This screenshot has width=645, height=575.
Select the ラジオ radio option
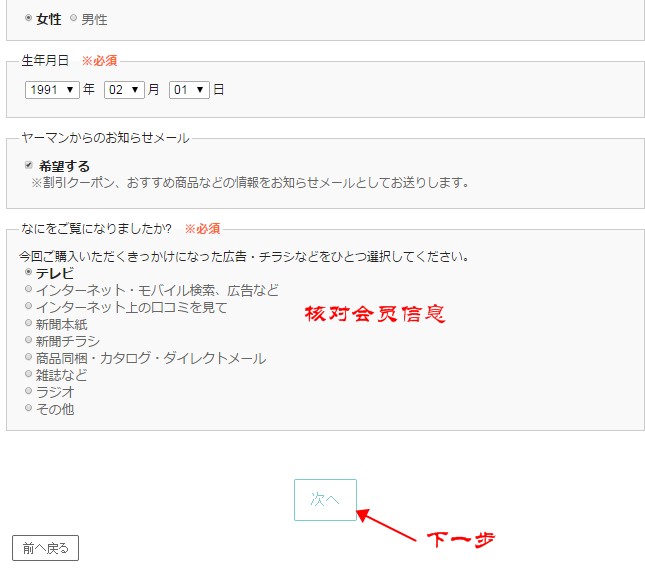28,391
